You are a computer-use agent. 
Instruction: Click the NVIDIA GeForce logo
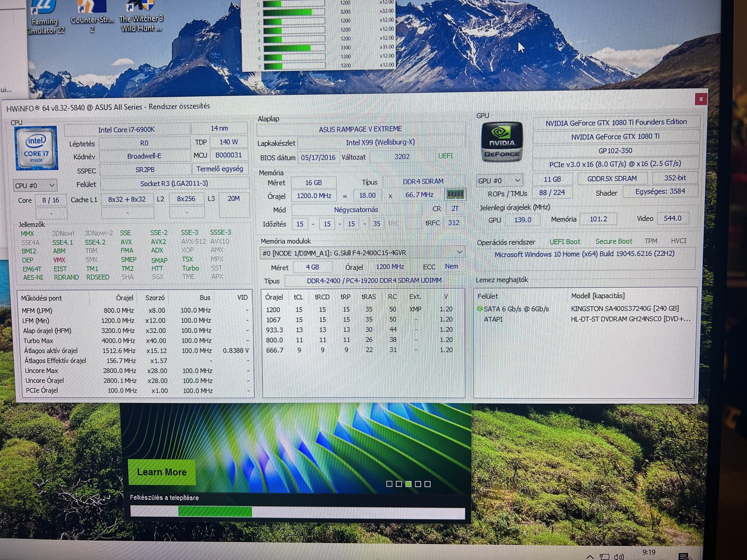coord(502,142)
